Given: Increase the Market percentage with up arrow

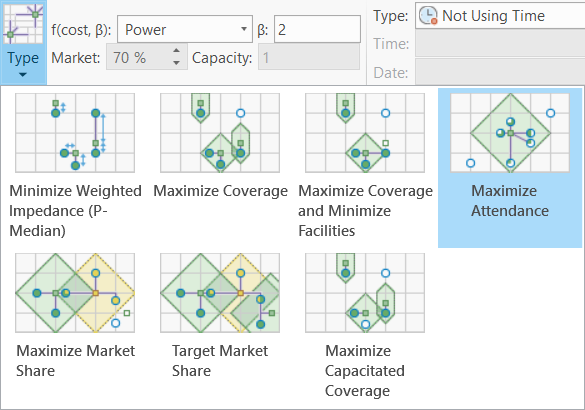Looking at the screenshot, I should pyautogui.click(x=176, y=51).
